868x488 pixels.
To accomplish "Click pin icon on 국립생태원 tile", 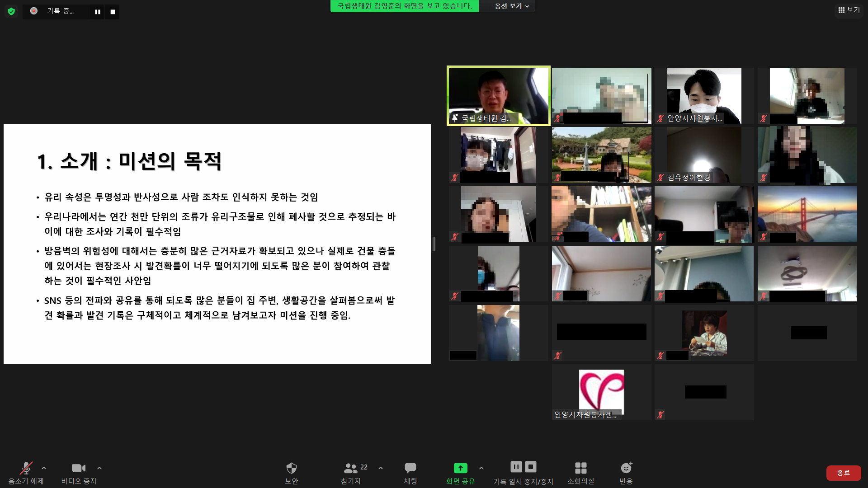I will point(455,118).
